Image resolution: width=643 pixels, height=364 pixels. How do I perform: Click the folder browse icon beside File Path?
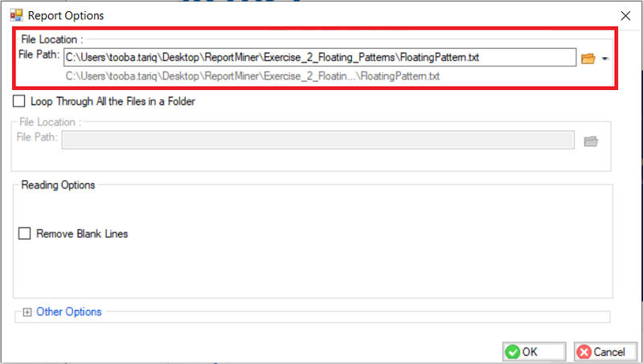588,59
